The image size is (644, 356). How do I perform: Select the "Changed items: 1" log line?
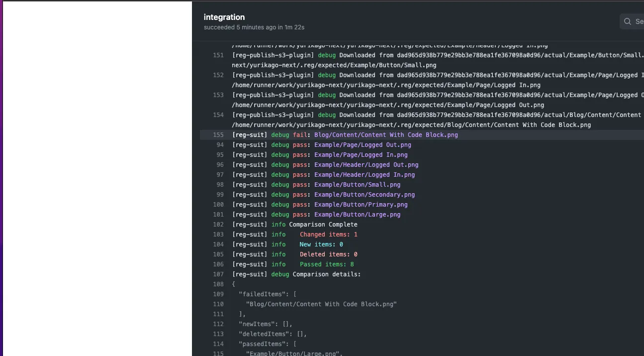(328, 235)
